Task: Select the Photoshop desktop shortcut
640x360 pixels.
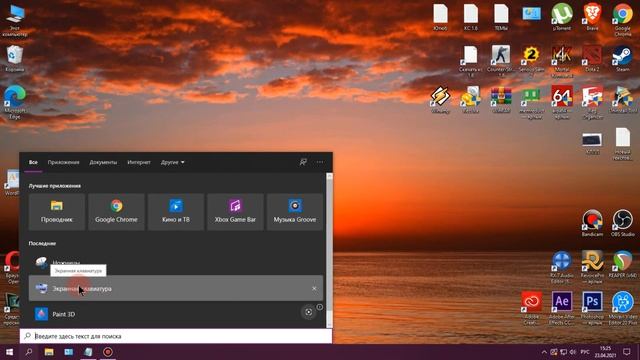Action: (x=592, y=308)
